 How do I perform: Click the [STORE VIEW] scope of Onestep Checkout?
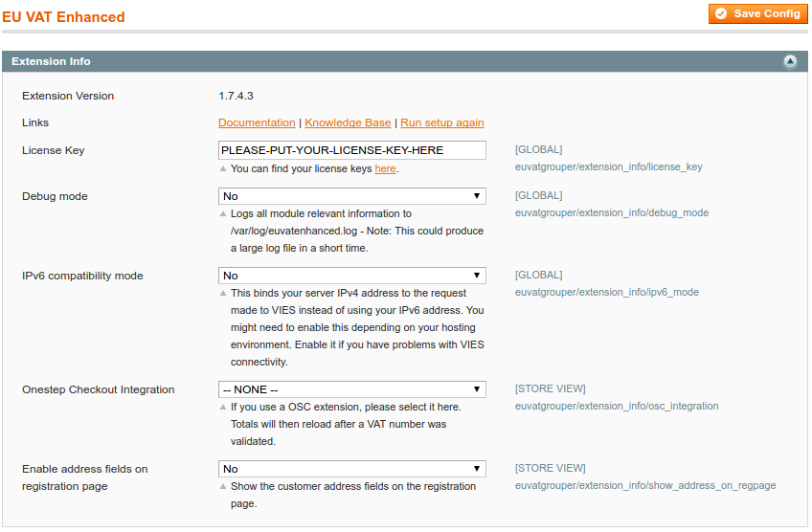click(550, 388)
